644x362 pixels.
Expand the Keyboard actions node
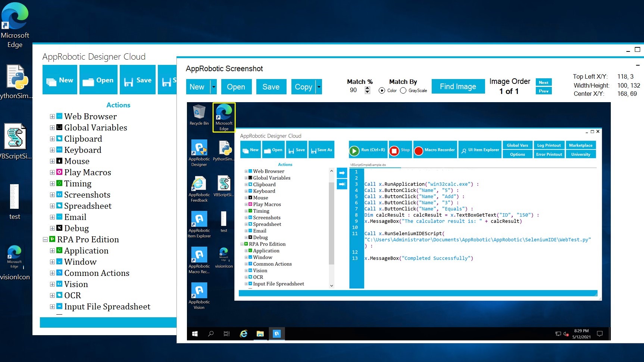pos(52,150)
